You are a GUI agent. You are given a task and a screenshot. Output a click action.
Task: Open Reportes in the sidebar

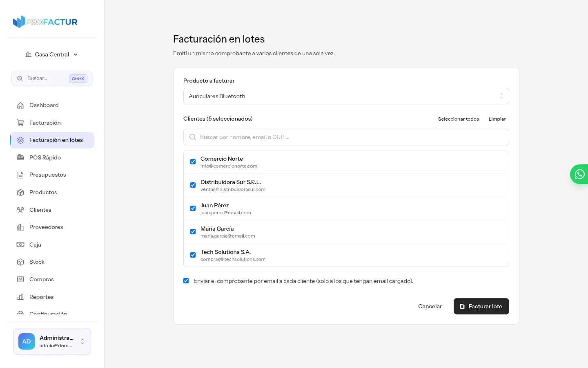tap(52, 297)
